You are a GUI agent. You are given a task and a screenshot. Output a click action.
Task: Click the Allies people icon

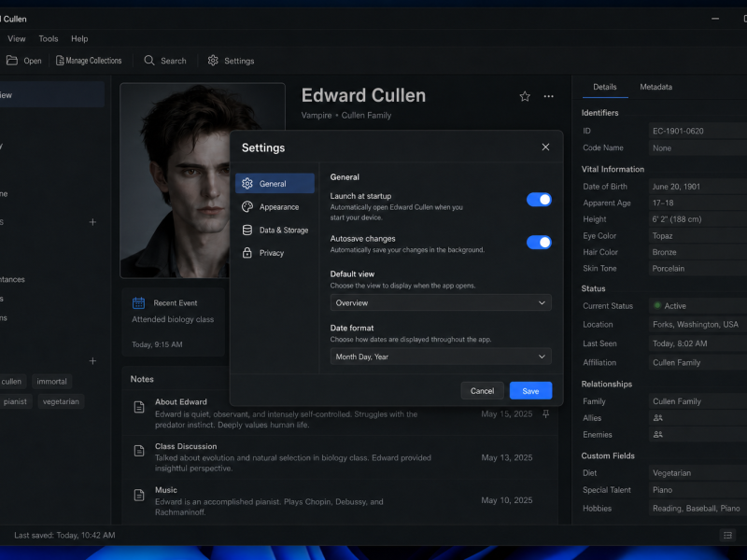click(658, 417)
